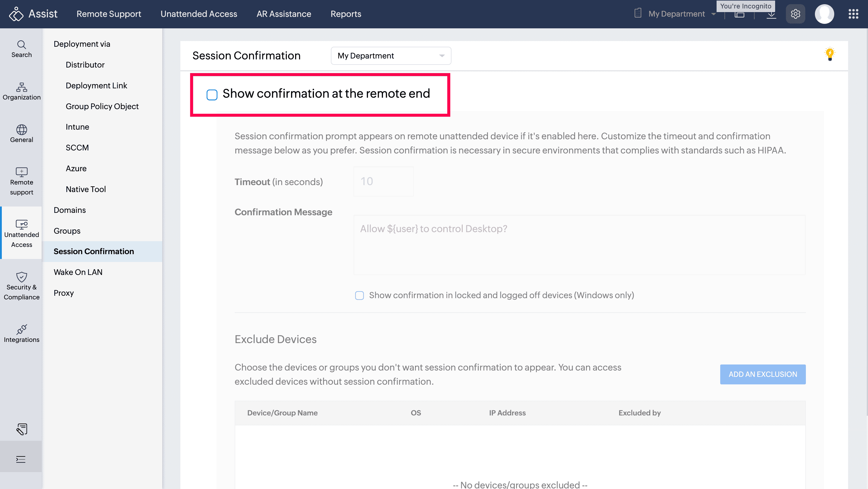Open Wake On LAN settings

[78, 272]
